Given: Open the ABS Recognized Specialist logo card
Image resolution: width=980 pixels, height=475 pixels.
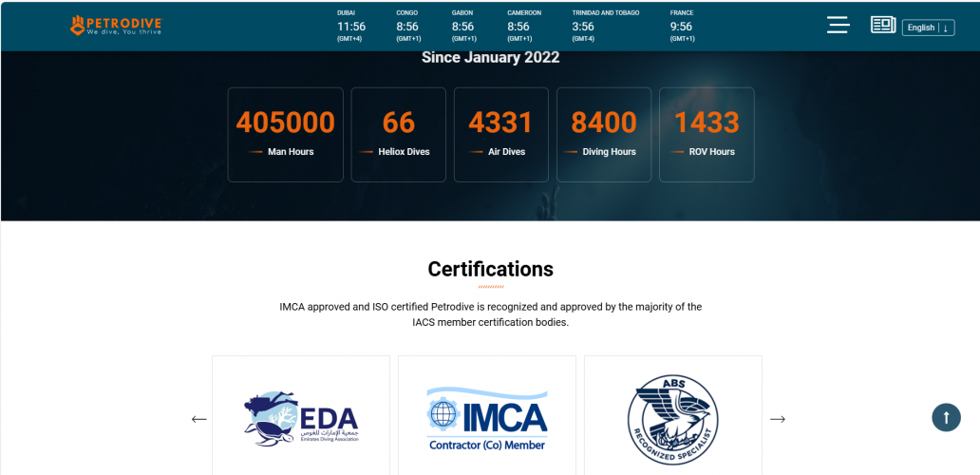Looking at the screenshot, I should [673, 416].
